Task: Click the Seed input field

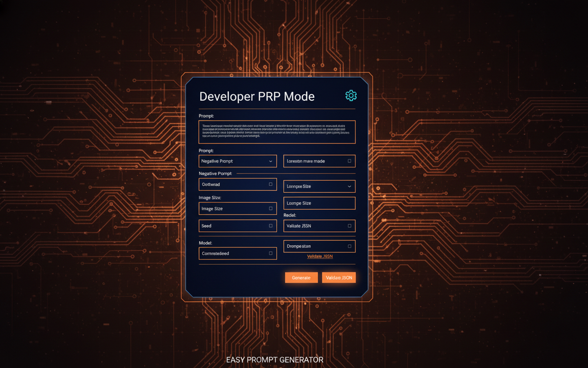Action: 230,226
